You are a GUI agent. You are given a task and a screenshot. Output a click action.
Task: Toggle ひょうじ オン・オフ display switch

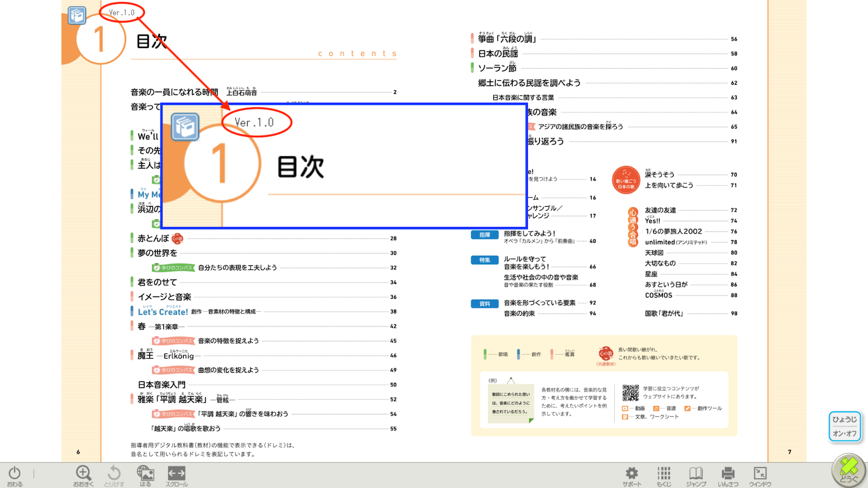pyautogui.click(x=845, y=426)
